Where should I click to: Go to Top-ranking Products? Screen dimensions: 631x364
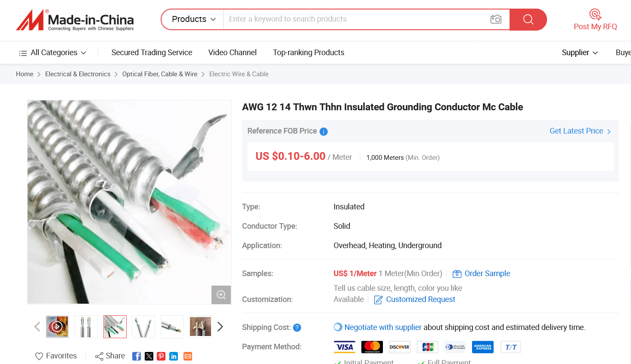pyautogui.click(x=308, y=53)
